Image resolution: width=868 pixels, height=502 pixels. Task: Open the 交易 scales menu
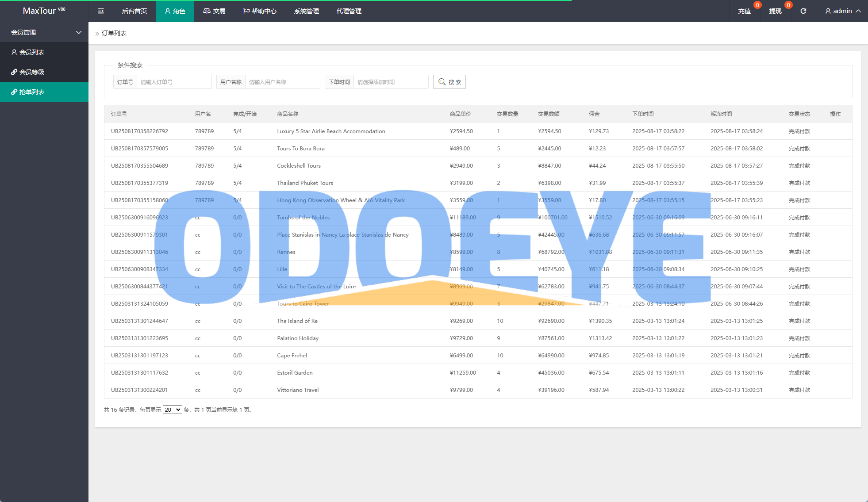click(214, 11)
